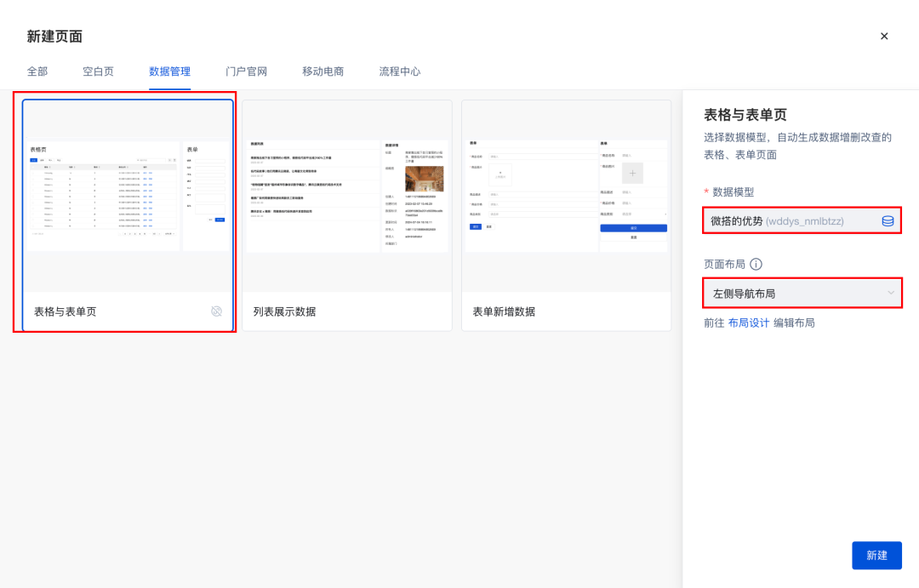Click the info icon next to 页面布局
Screen dimensions: 919x588
[756, 264]
